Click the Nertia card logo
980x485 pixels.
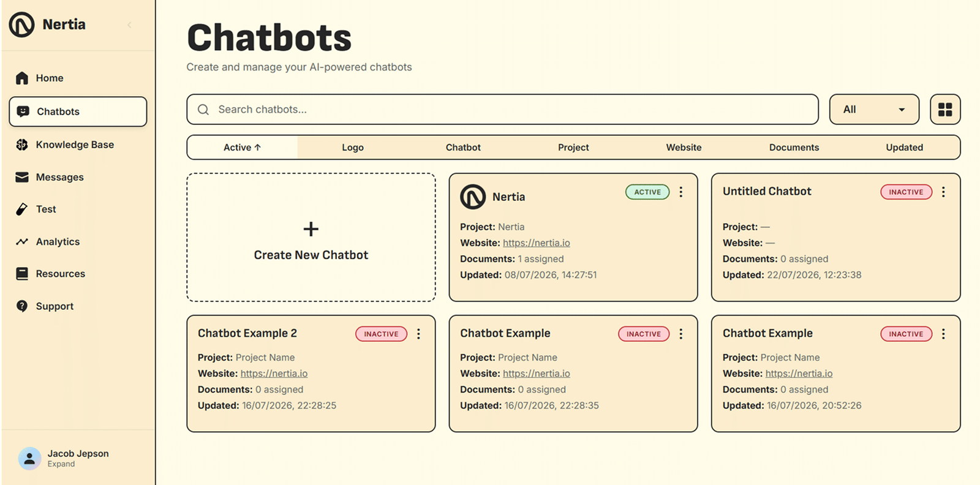pos(473,197)
